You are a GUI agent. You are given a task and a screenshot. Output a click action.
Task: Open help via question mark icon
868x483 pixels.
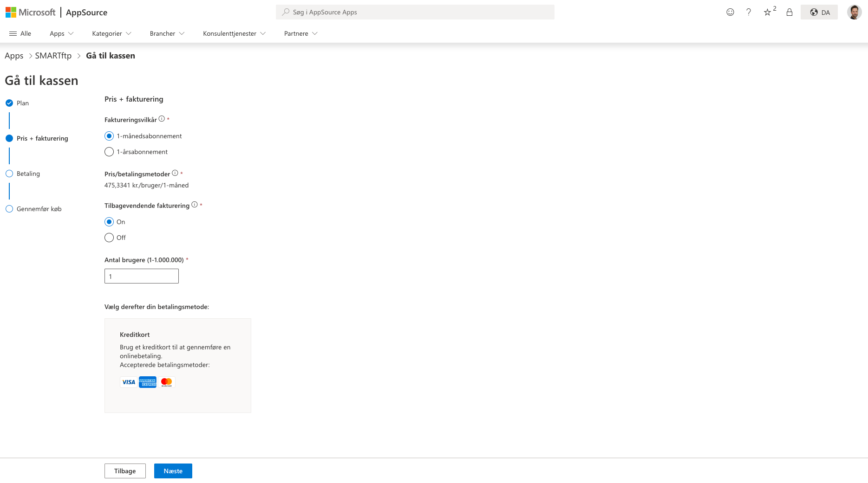click(749, 12)
